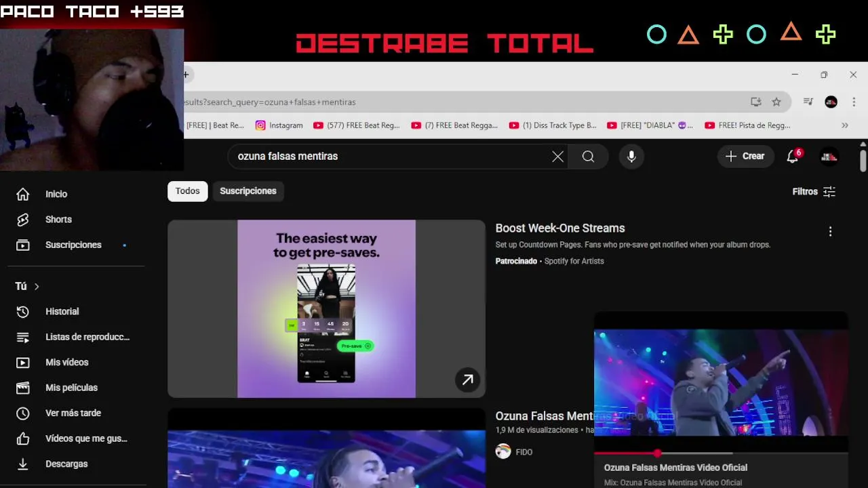Image resolution: width=868 pixels, height=488 pixels.
Task: Expand the Tú section chevron
Action: coord(37,287)
